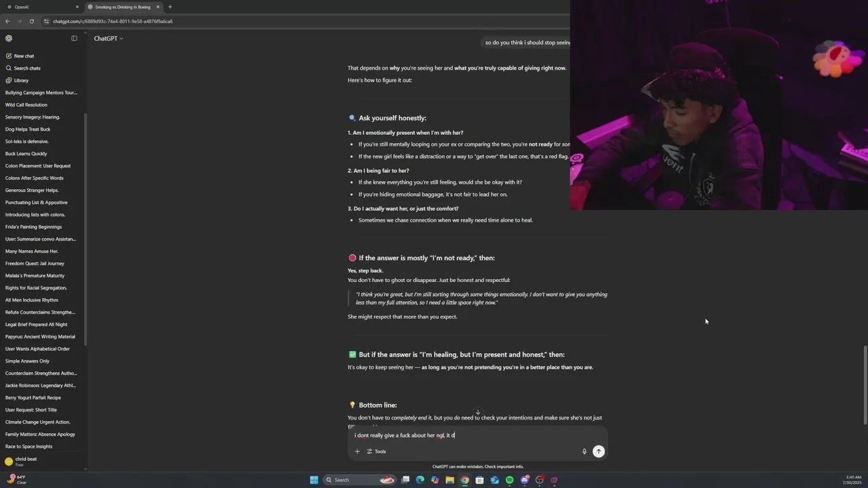Viewport: 868px width, 488px height.
Task: Open chat 'All Men Inclusive Rhythm'
Action: click(x=32, y=300)
